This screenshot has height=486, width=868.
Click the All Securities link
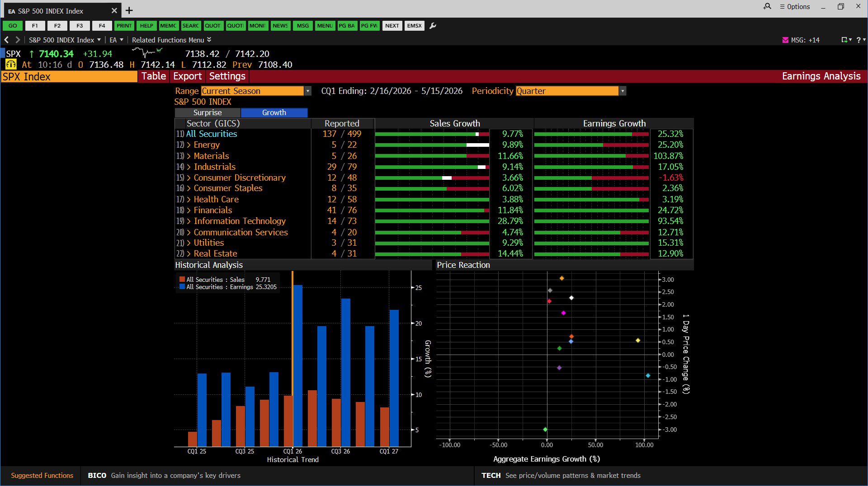point(211,134)
